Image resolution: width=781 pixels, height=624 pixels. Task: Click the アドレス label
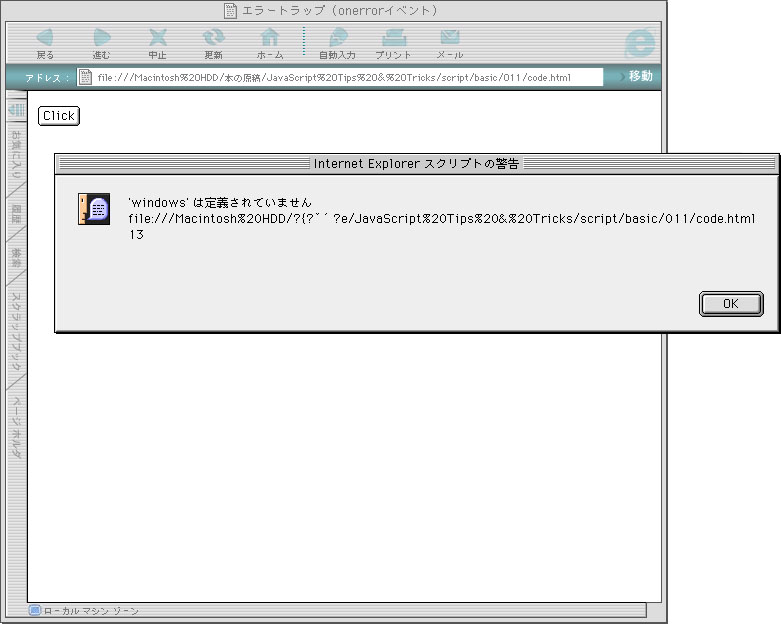(47, 78)
